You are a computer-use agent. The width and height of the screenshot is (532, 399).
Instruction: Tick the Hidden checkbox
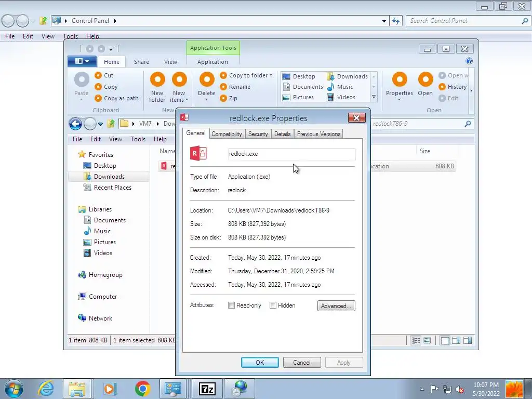click(273, 305)
